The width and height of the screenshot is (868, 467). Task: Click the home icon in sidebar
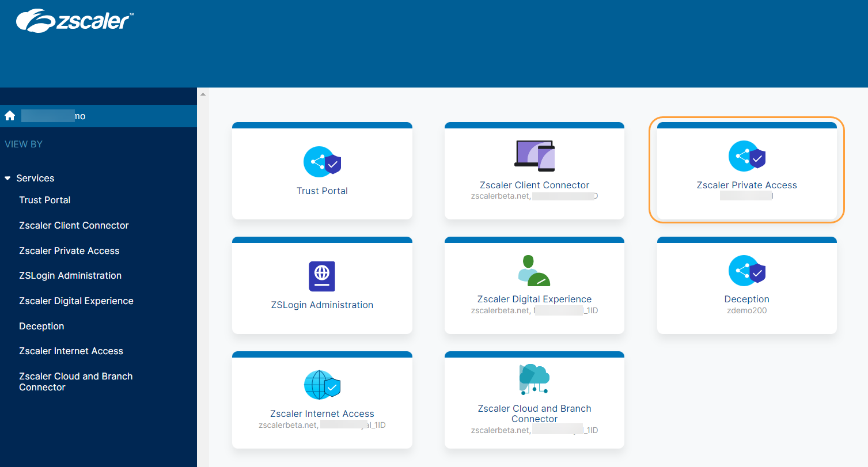[x=9, y=116]
